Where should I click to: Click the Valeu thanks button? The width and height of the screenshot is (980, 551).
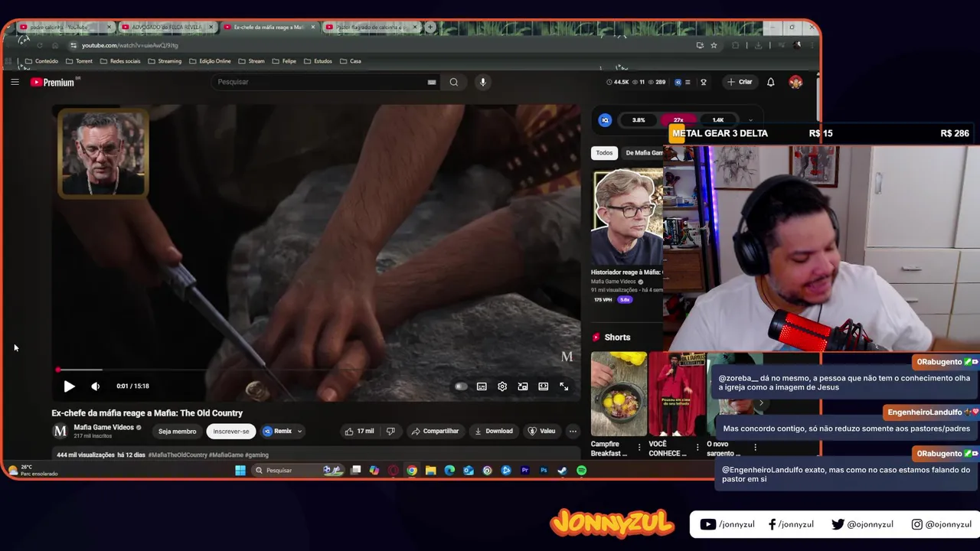pos(541,432)
